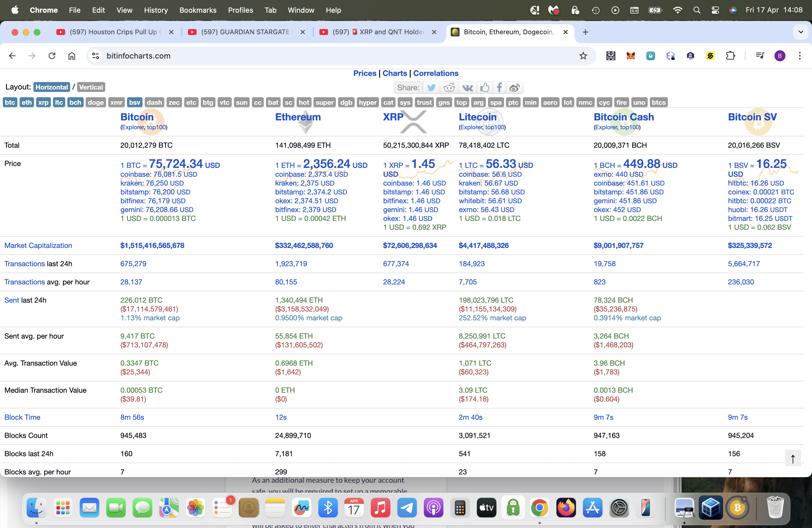Open the MetaMask fox extension
The height and width of the screenshot is (528, 812).
pyautogui.click(x=631, y=56)
